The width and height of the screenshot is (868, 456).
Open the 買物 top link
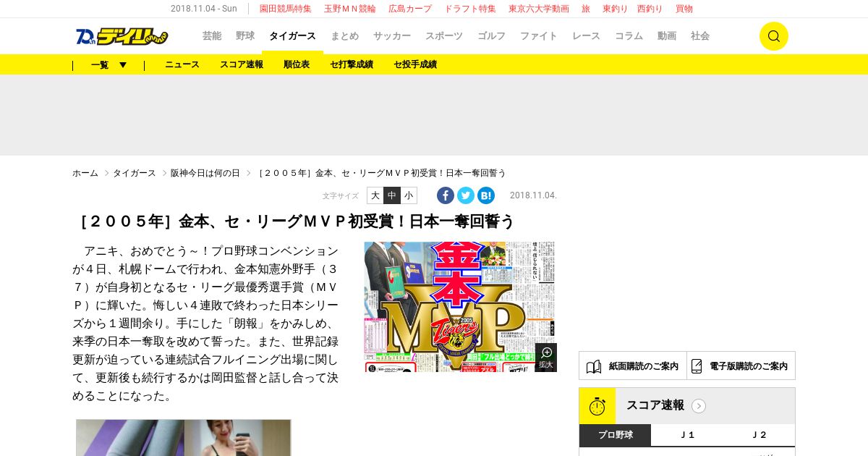tap(684, 9)
